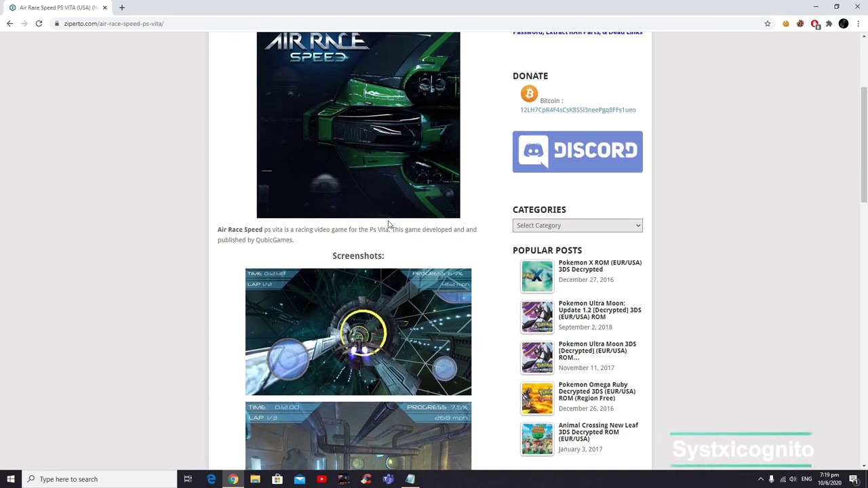Open the Windows Start menu
The image size is (868, 488).
[x=11, y=479]
